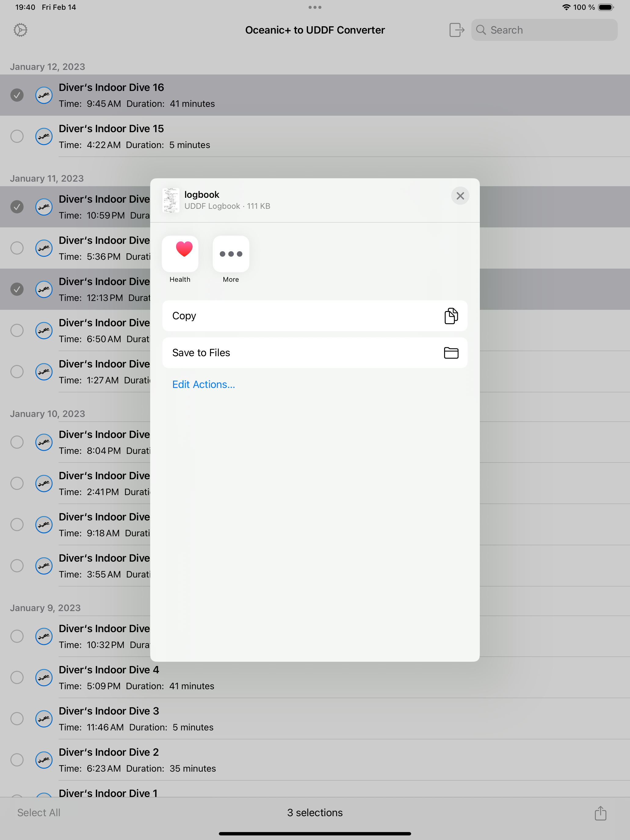Screen dimensions: 630x840
Task: Share the logbook to Health
Action: pos(180,259)
